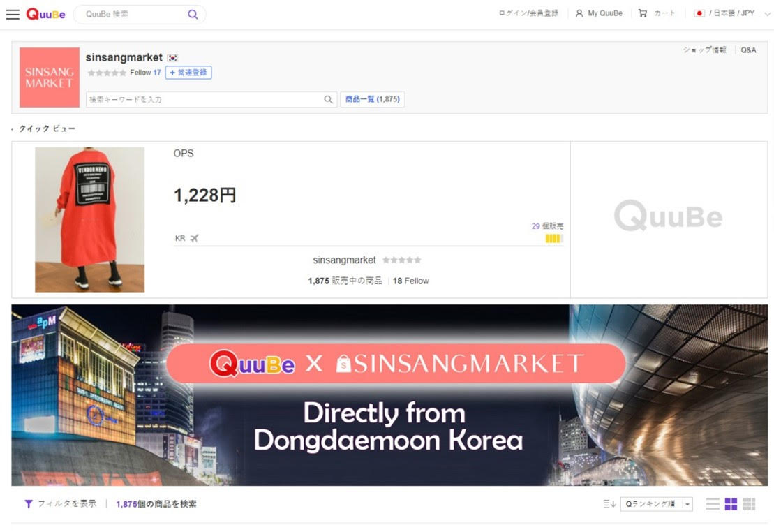The image size is (774, 532).
Task: Show filters via フィルタを表示
Action: pos(66,503)
